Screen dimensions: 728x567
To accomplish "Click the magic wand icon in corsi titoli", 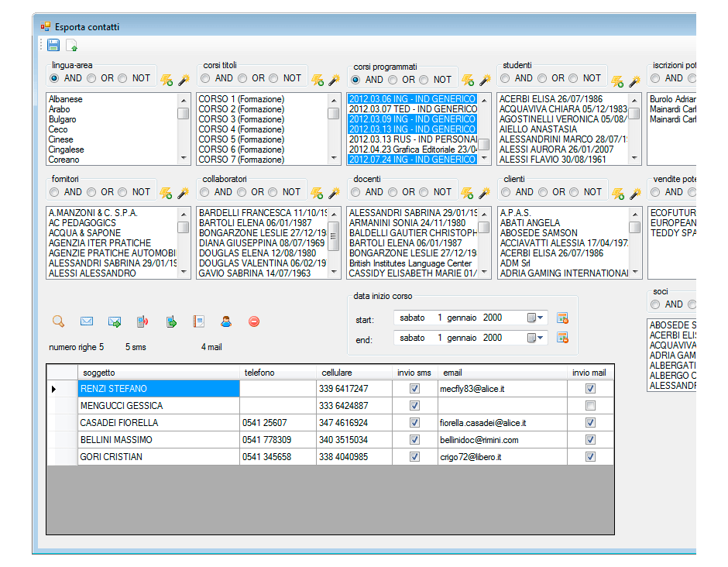I will 335,80.
